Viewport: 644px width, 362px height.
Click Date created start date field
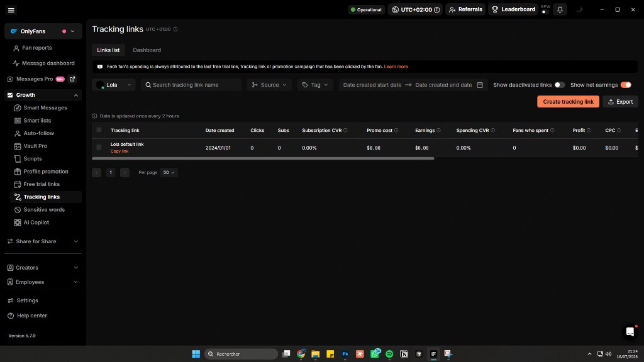coord(372,85)
